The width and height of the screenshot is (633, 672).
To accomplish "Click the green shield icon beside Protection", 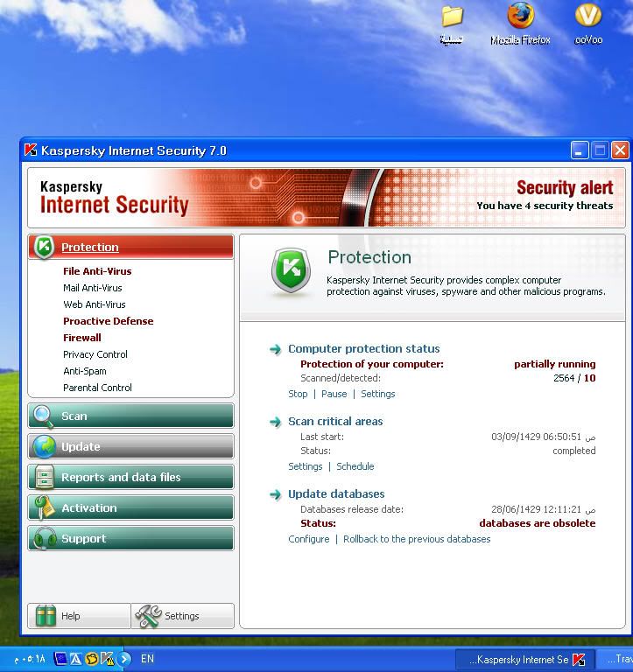I will click(x=44, y=248).
